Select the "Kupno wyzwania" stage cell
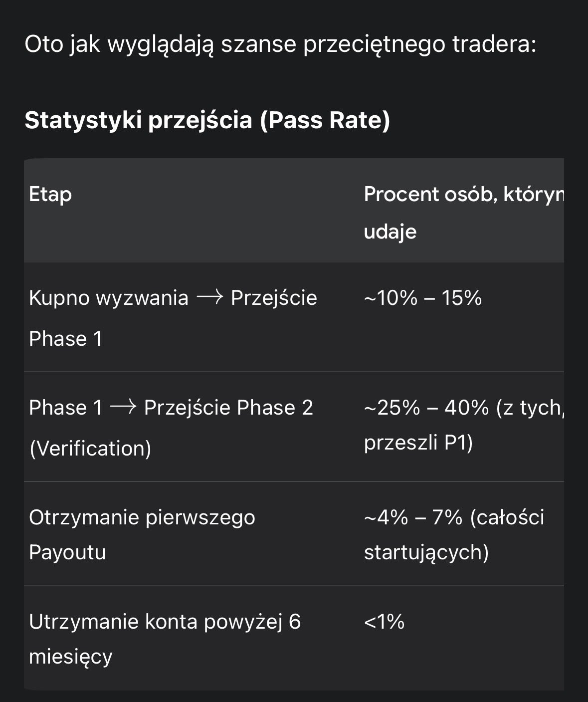Image resolution: width=588 pixels, height=702 pixels. [x=108, y=298]
